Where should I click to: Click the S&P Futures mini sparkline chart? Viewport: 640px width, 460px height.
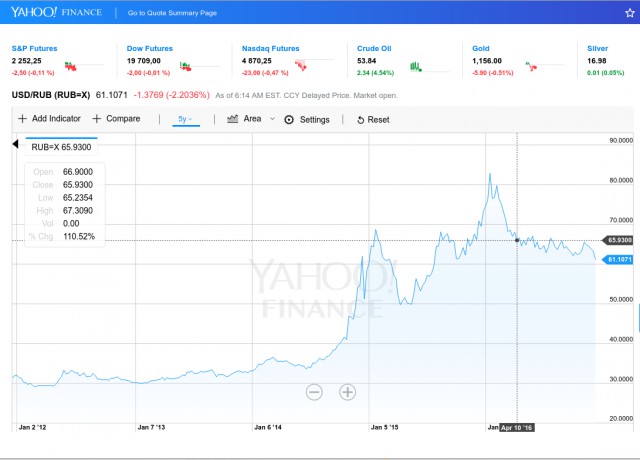[x=84, y=66]
